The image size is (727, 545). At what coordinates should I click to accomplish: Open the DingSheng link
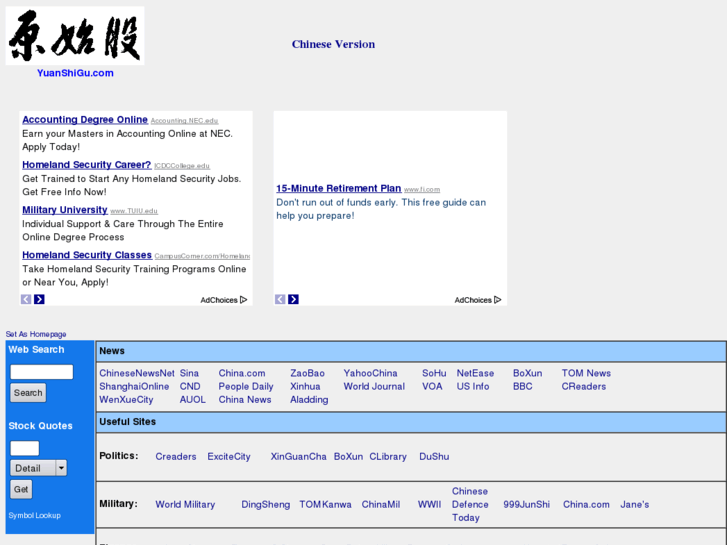point(266,504)
